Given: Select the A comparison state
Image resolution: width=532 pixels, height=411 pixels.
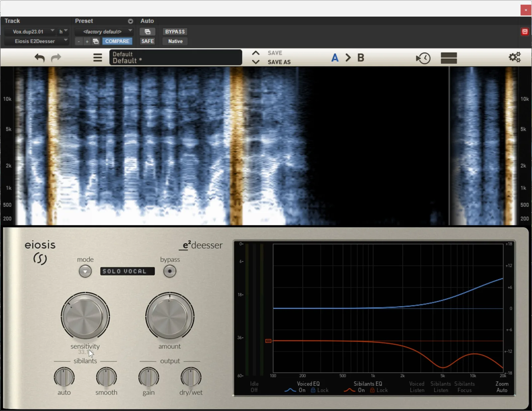Looking at the screenshot, I should click(x=335, y=58).
